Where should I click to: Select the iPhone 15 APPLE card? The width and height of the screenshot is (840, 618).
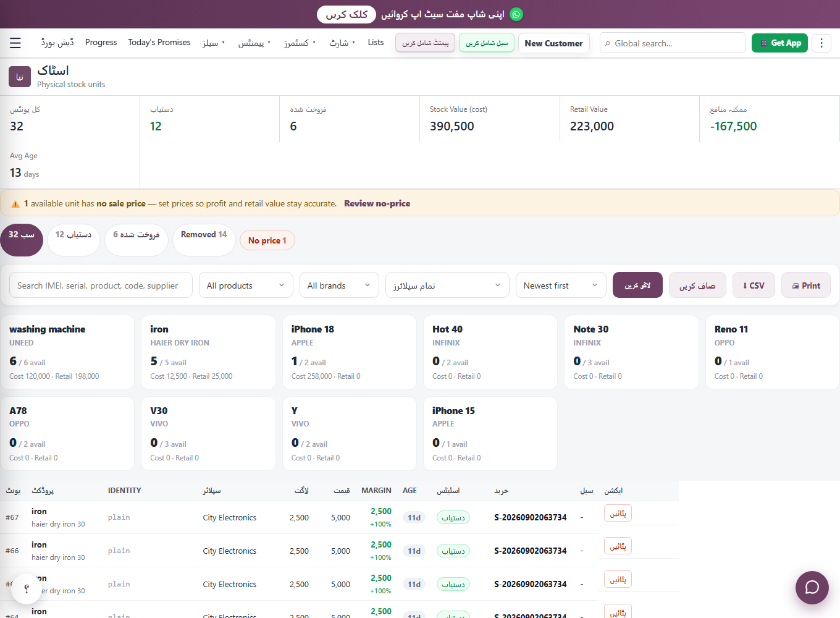[x=490, y=434]
